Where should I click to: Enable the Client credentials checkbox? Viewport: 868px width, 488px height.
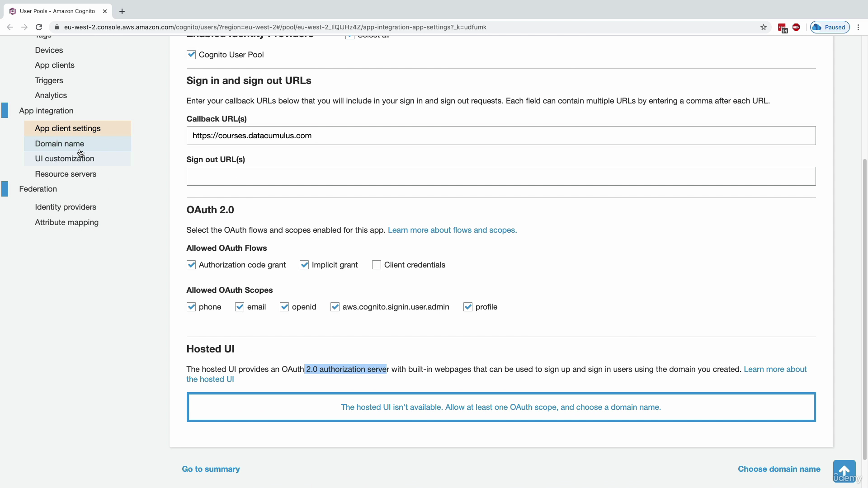pos(377,265)
